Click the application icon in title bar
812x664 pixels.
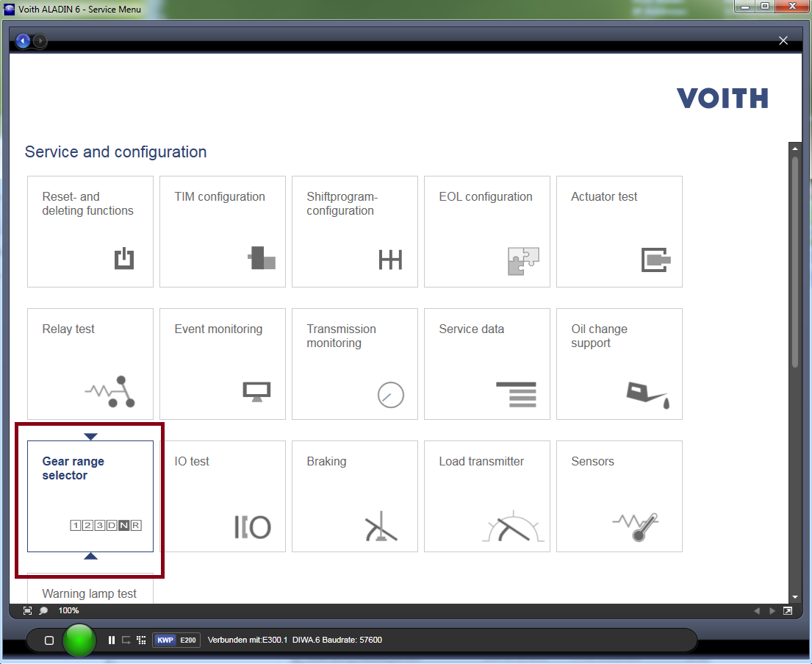tap(9, 9)
